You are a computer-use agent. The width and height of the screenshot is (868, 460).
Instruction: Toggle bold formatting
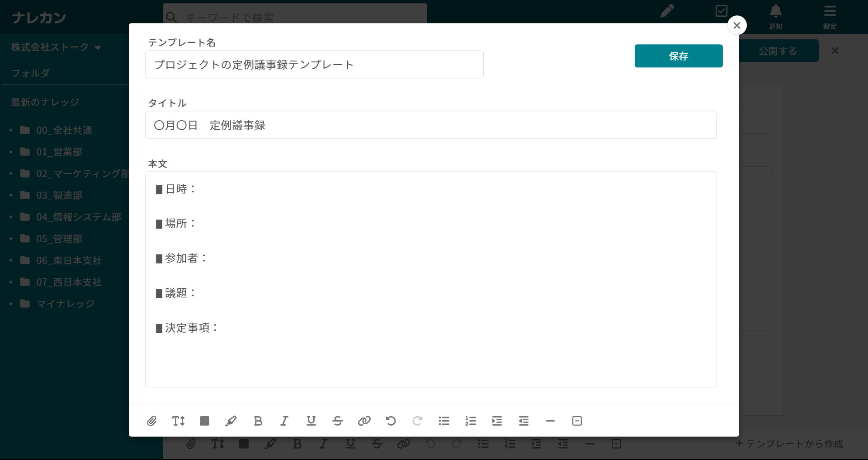[258, 421]
